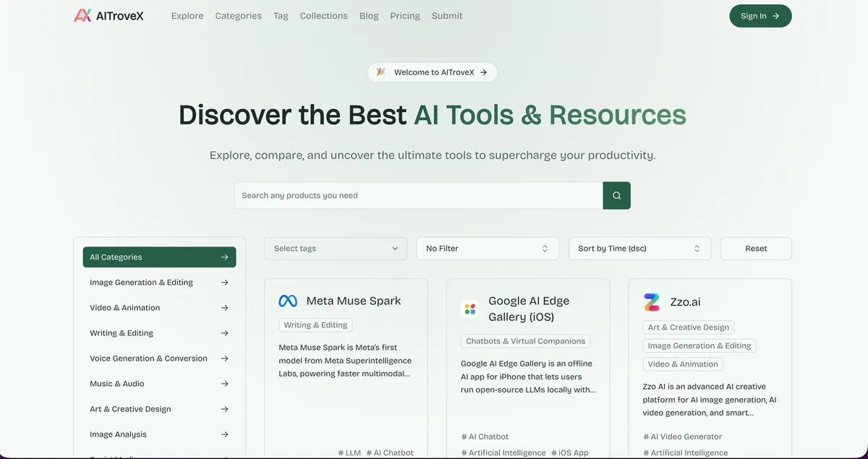Open the Meta Muse Spark title link

click(x=354, y=301)
